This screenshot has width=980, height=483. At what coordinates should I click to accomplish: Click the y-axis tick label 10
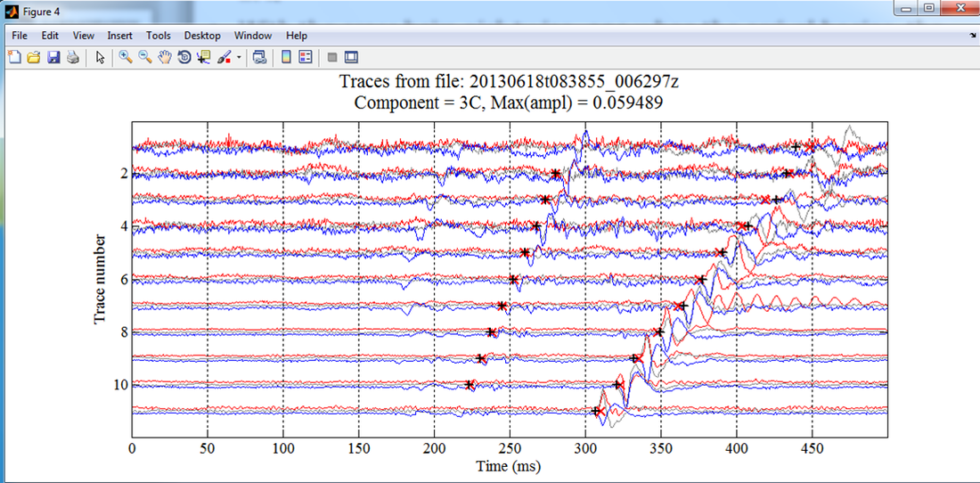121,385
